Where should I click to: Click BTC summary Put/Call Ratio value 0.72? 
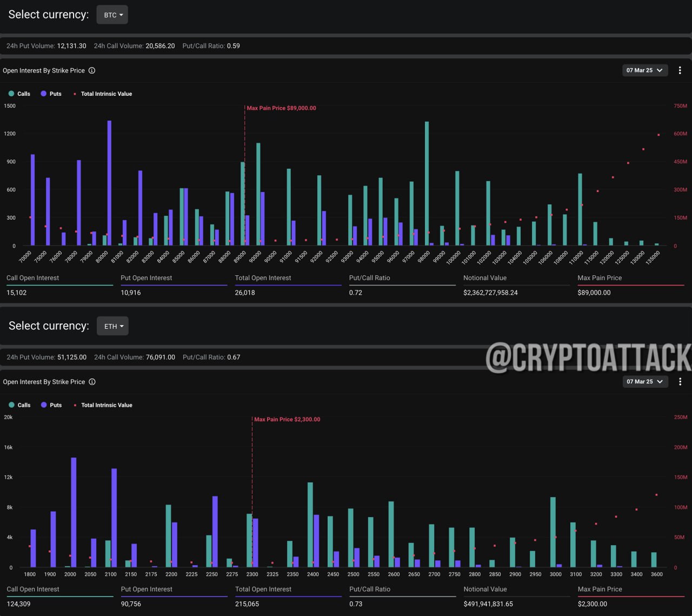(356, 293)
